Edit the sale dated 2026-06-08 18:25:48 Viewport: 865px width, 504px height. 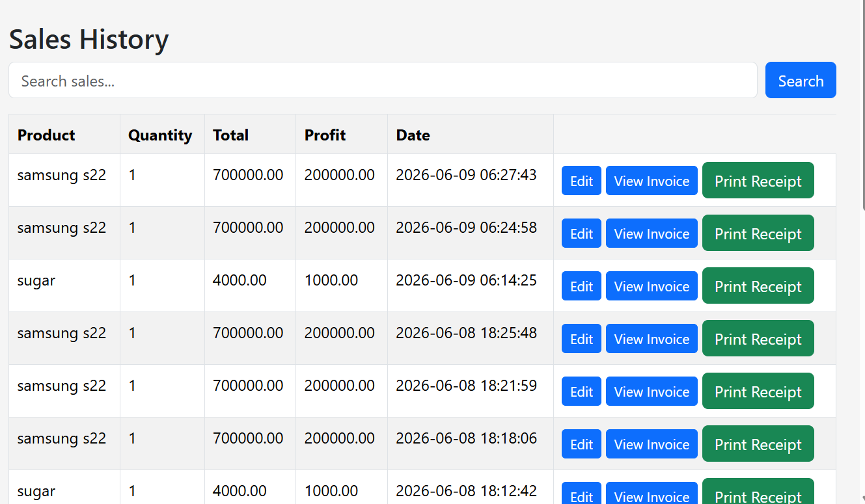tap(581, 338)
